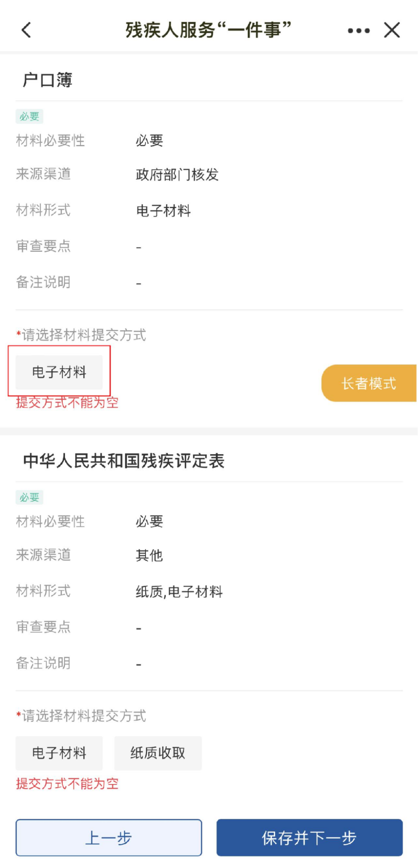Select 电子材料 for 户口簿 submission
This screenshot has height=868, width=418.
[x=59, y=372]
